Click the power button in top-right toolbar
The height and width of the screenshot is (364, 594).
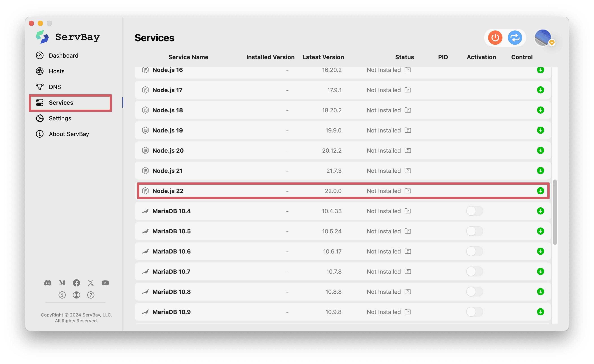coord(496,38)
